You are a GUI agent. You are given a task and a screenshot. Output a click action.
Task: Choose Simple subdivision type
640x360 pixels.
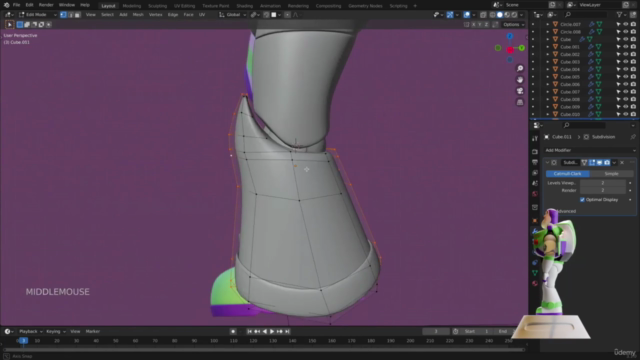[611, 173]
